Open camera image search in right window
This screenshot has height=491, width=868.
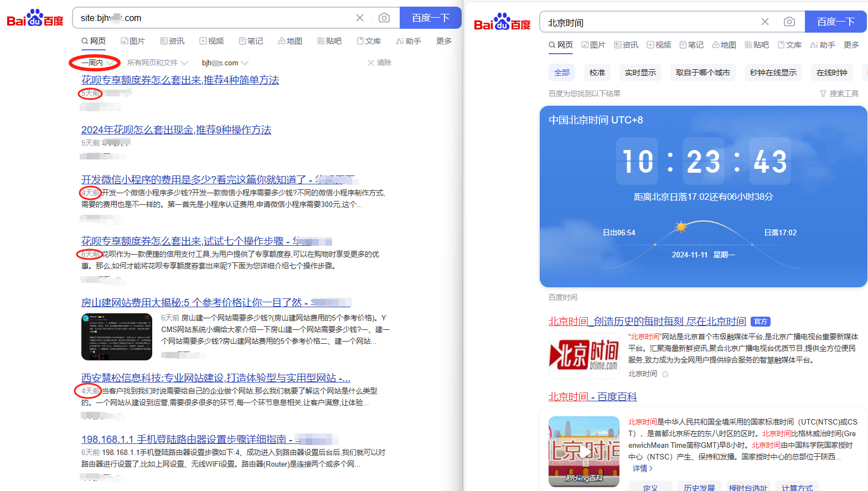click(x=789, y=22)
